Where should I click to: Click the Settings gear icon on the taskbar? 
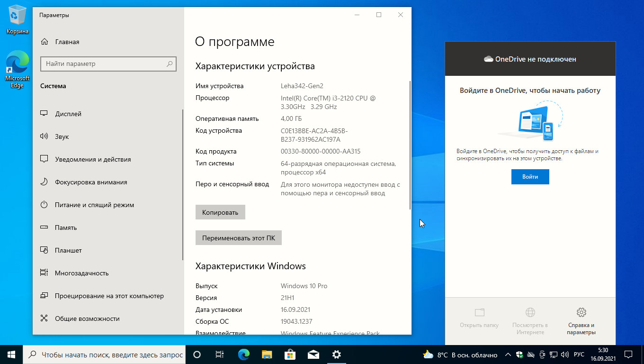point(336,355)
